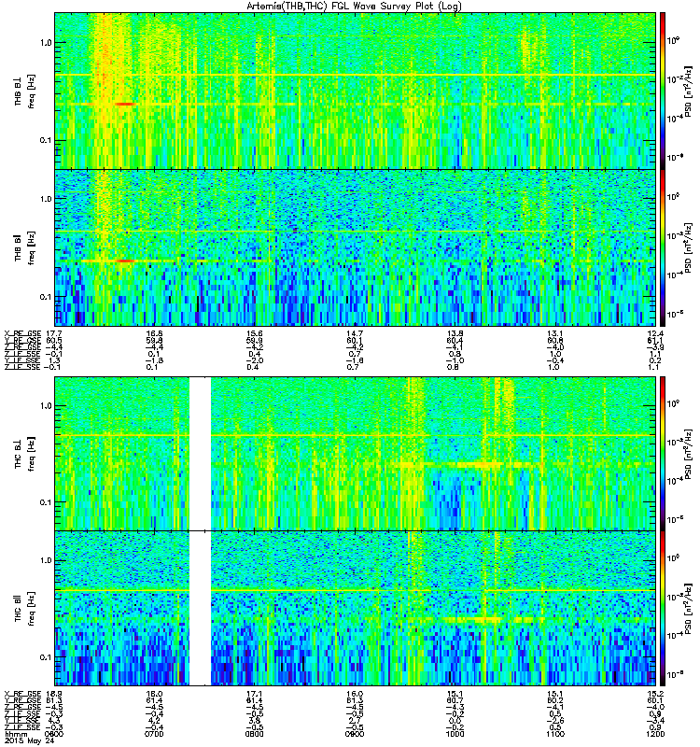Click the THC B-parallel spectrogram panel

point(356,609)
